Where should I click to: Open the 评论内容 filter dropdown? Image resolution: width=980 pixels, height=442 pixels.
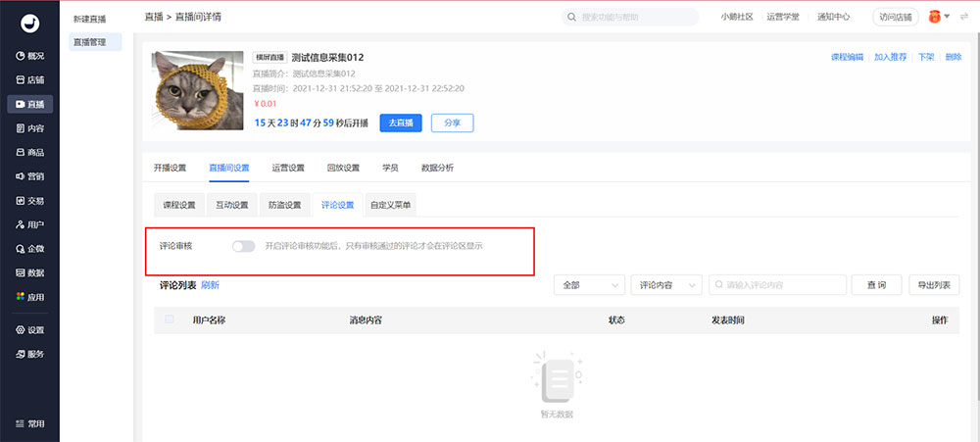coord(666,284)
